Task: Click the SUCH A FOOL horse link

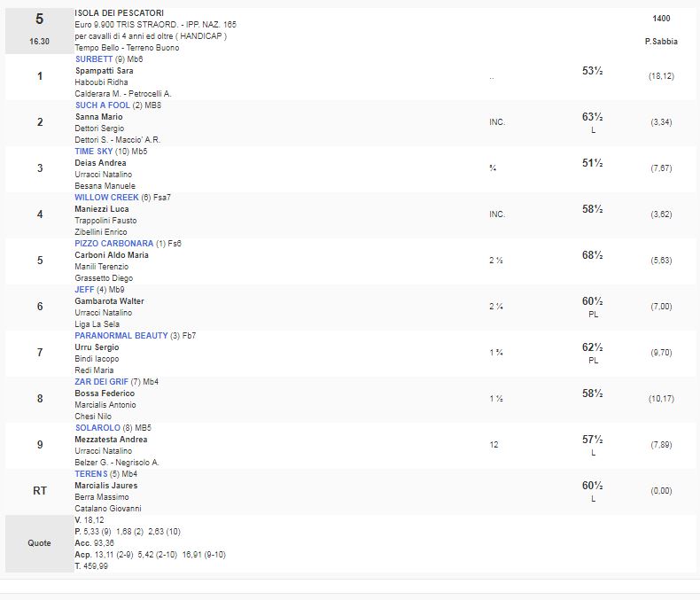Action: pyautogui.click(x=103, y=105)
